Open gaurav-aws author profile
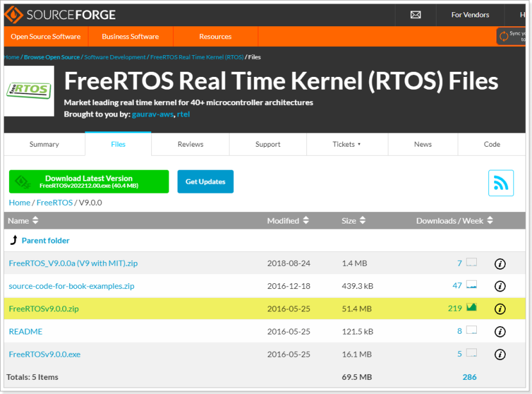 tap(153, 114)
